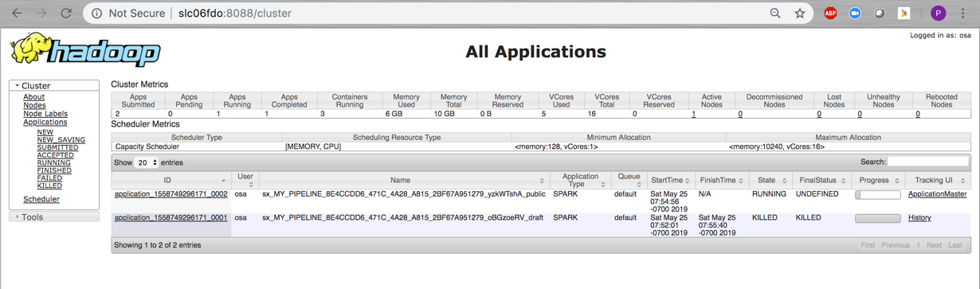Click the Not Secure info icon

point(96,14)
